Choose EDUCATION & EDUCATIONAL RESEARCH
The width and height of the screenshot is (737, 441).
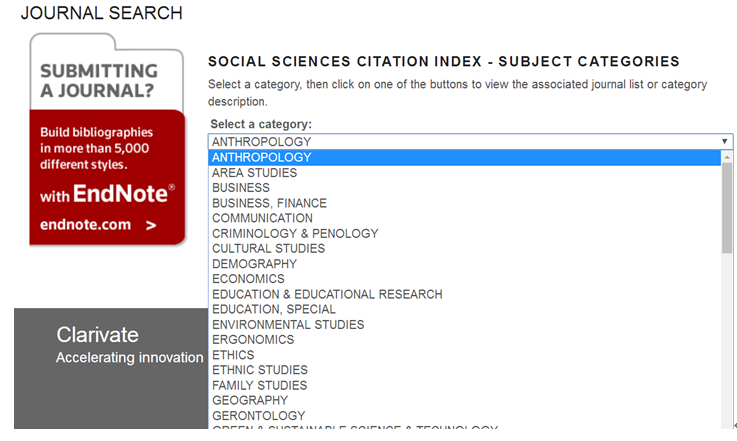pyautogui.click(x=327, y=294)
